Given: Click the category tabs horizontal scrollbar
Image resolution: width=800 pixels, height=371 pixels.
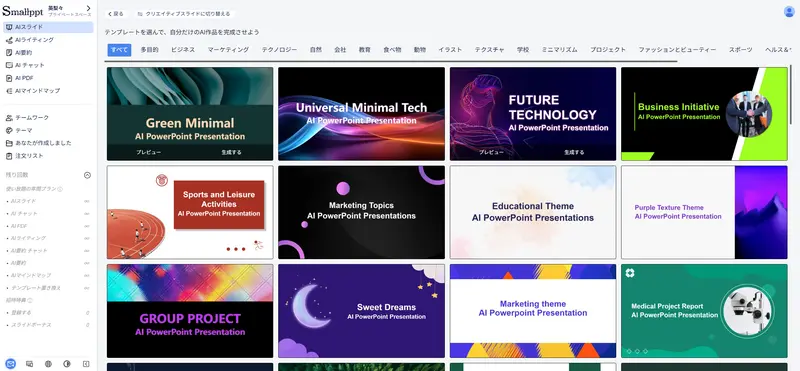Looking at the screenshot, I should tap(391, 61).
